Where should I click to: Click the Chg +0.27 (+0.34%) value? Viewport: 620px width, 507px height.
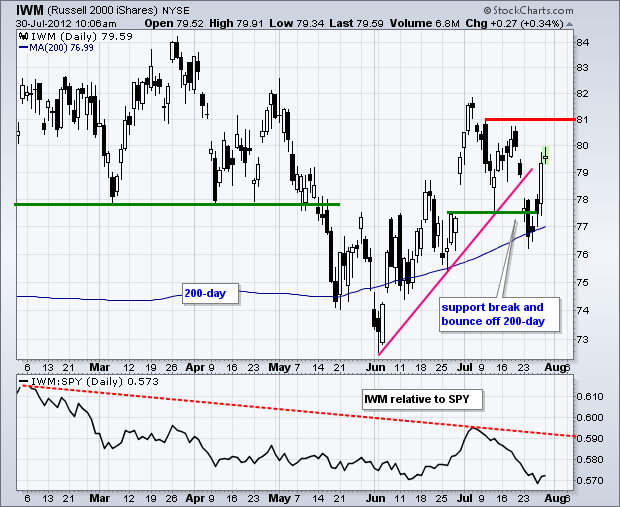[x=514, y=23]
